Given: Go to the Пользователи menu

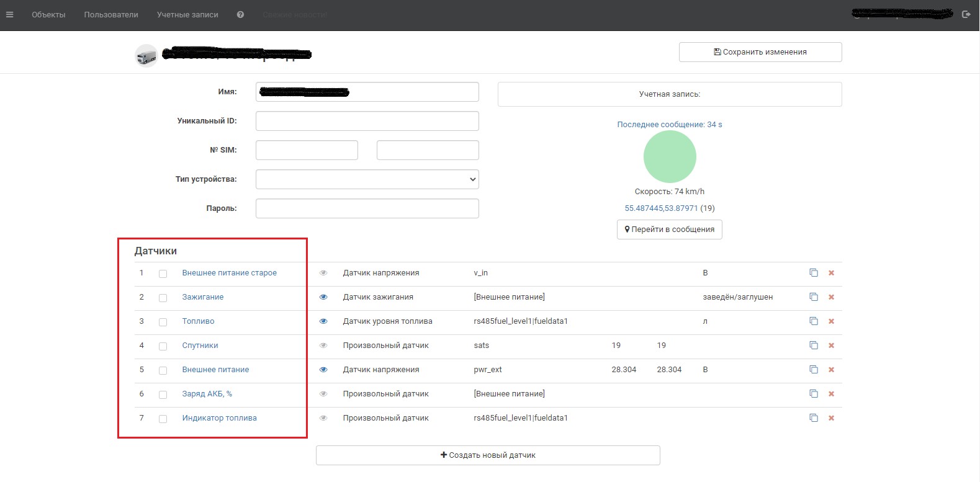Looking at the screenshot, I should [x=111, y=15].
